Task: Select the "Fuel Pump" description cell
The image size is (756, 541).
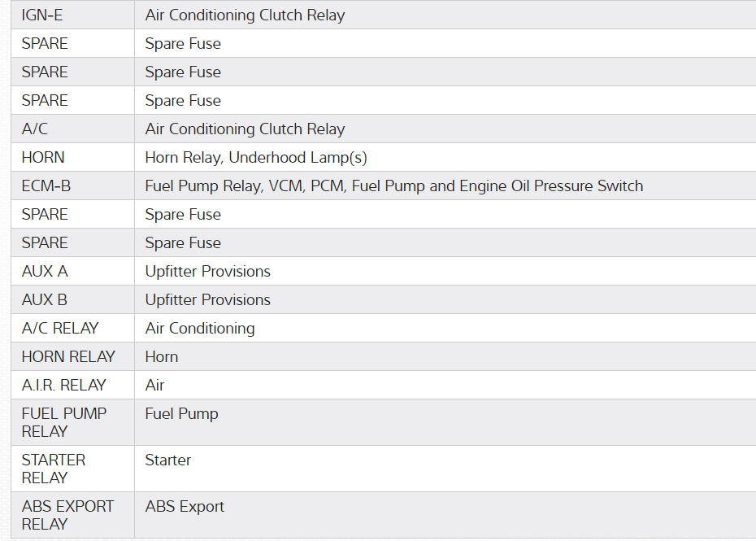Action: [x=181, y=414]
